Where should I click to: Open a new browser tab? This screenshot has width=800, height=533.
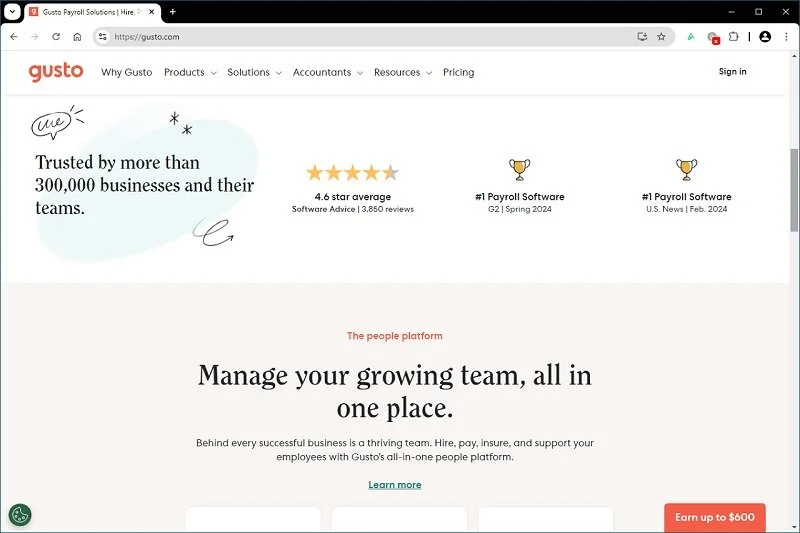[172, 12]
